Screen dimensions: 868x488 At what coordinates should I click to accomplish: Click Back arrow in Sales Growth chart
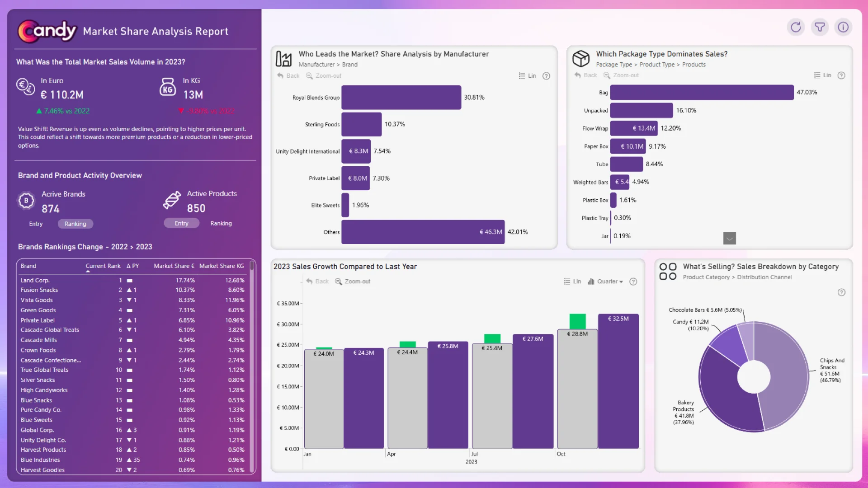coord(317,282)
